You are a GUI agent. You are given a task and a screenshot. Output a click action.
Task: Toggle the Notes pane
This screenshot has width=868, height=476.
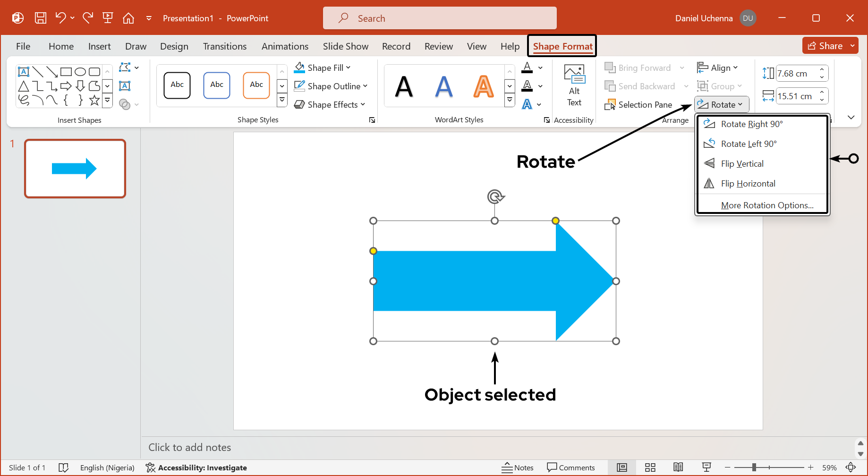[x=518, y=467]
